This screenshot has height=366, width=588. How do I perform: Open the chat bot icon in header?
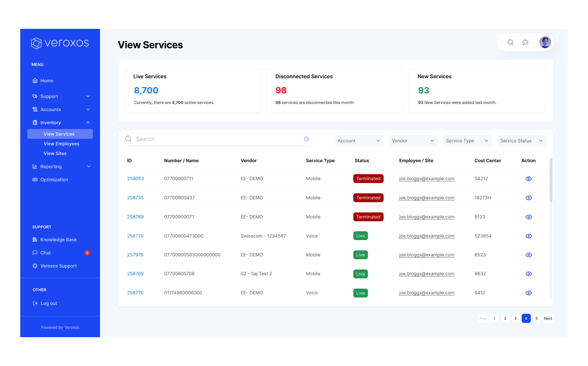525,42
